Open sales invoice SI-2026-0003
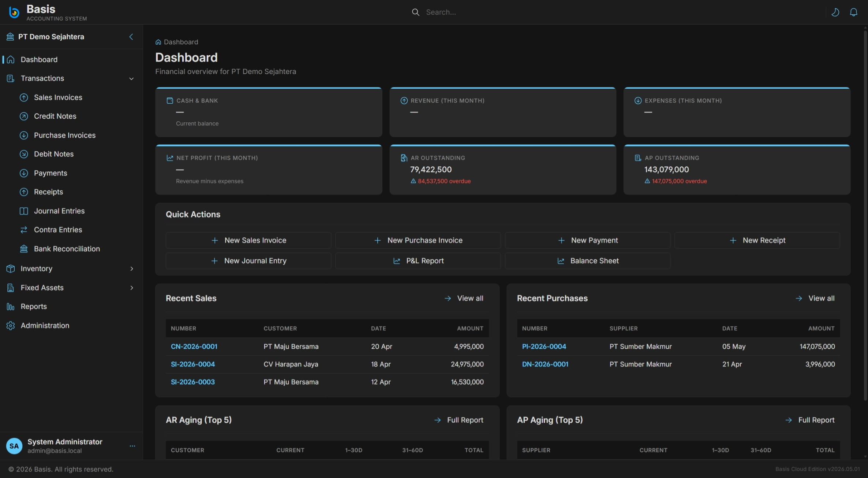This screenshot has height=478, width=868. tap(193, 382)
